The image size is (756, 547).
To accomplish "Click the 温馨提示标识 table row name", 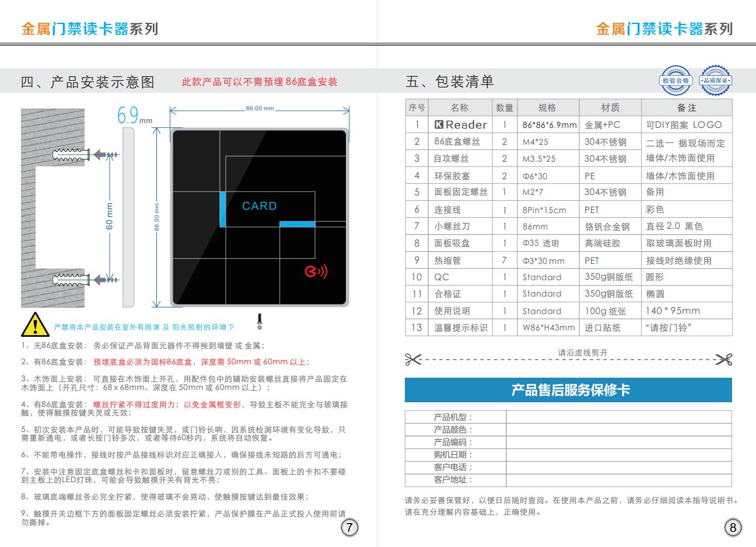I will (x=461, y=328).
